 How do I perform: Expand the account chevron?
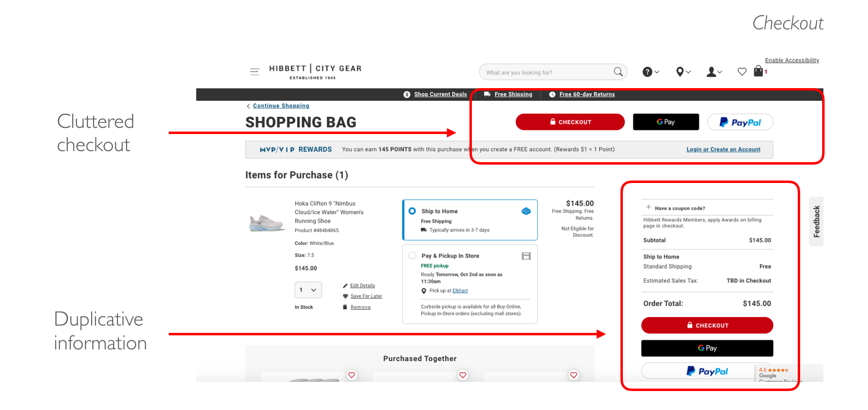pos(719,72)
